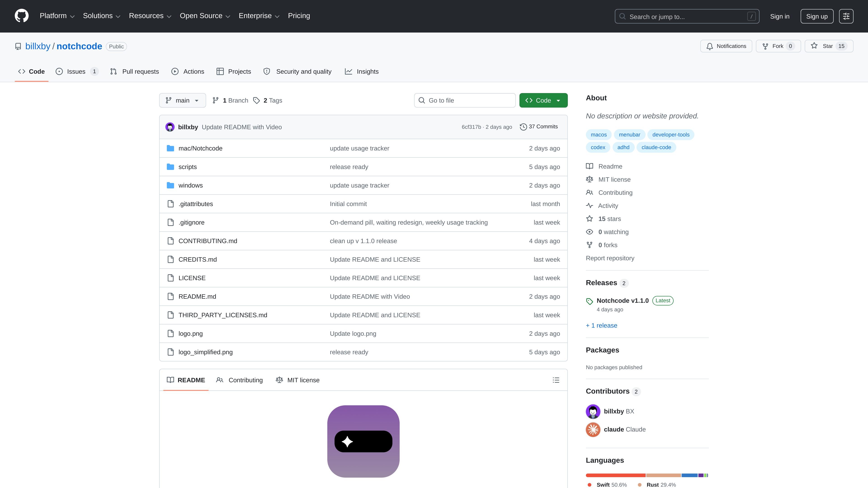Image resolution: width=868 pixels, height=488 pixels.
Task: Show the Contributing tab in the README panel
Action: [240, 380]
